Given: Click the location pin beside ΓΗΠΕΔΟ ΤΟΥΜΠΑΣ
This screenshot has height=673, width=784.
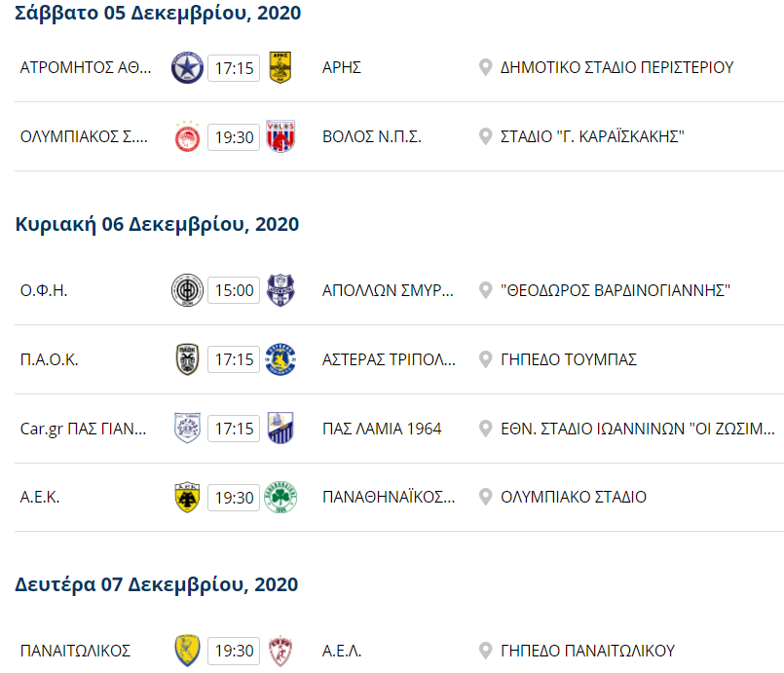Looking at the screenshot, I should pyautogui.click(x=485, y=359).
